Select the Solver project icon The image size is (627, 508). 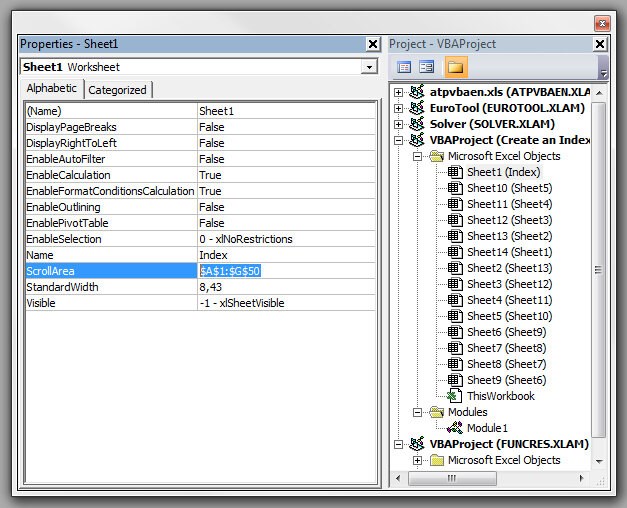click(416, 124)
